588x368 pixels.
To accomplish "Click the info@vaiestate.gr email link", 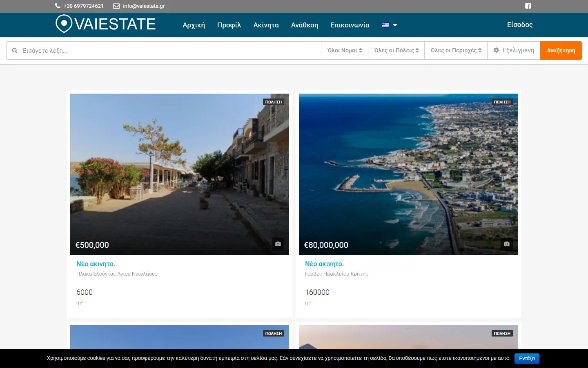I will point(144,6).
